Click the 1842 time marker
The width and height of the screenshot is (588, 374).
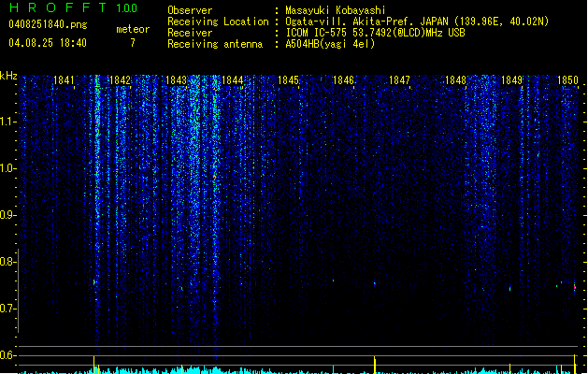(x=120, y=80)
